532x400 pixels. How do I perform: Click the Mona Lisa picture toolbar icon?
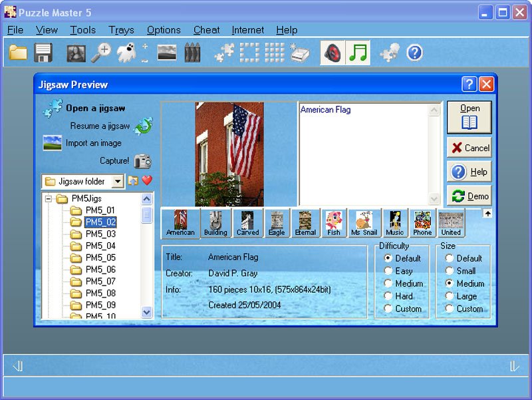click(76, 53)
